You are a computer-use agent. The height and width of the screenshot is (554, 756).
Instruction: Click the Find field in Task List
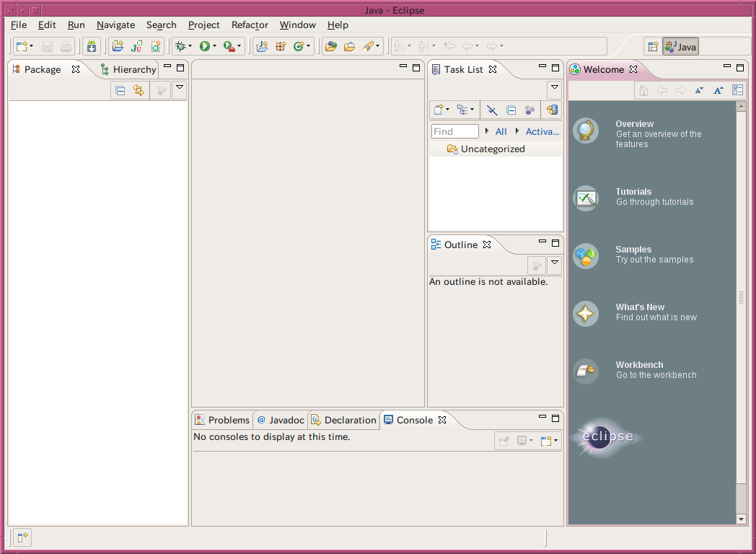coord(454,131)
